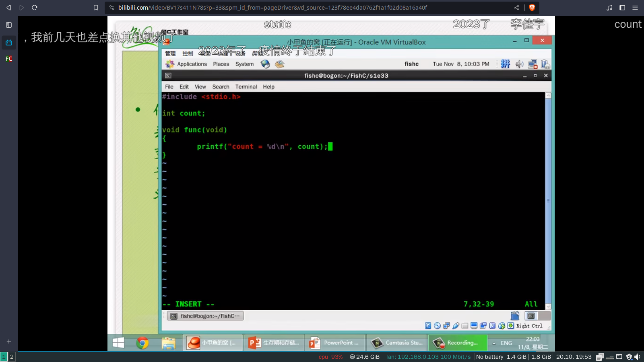Screen dimensions: 644x362
Task: Click the host volume speaker icon
Action: click(638, 357)
